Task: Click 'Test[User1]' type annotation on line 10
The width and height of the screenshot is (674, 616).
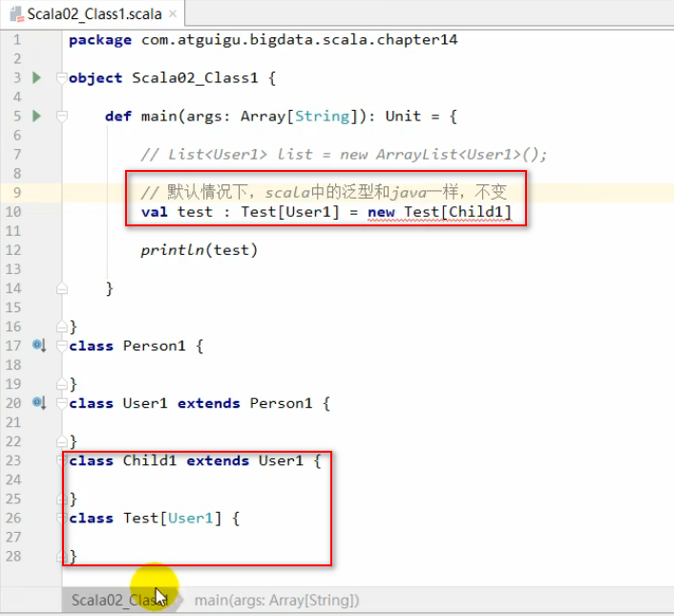Action: (290, 212)
